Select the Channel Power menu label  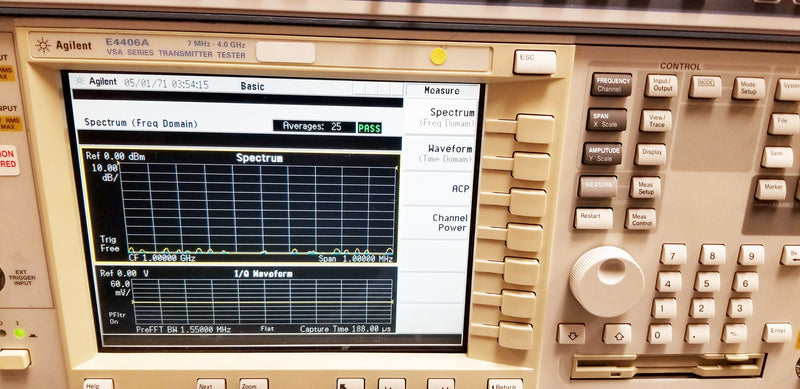(x=449, y=223)
